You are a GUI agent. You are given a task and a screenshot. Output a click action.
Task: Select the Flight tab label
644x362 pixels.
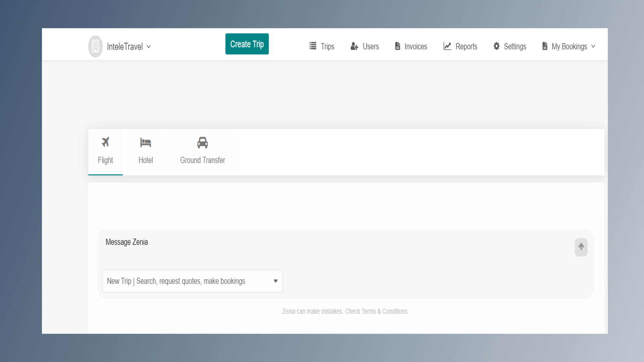[105, 160]
